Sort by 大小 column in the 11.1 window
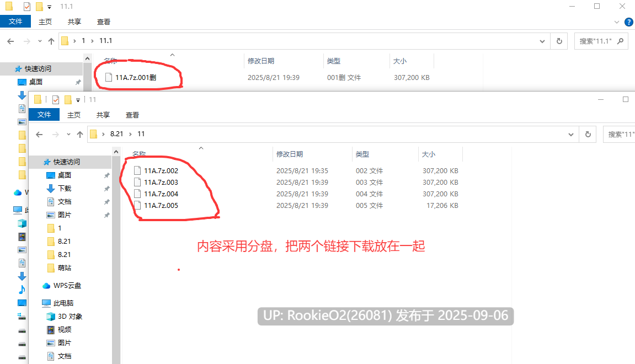635x364 pixels. tap(400, 61)
